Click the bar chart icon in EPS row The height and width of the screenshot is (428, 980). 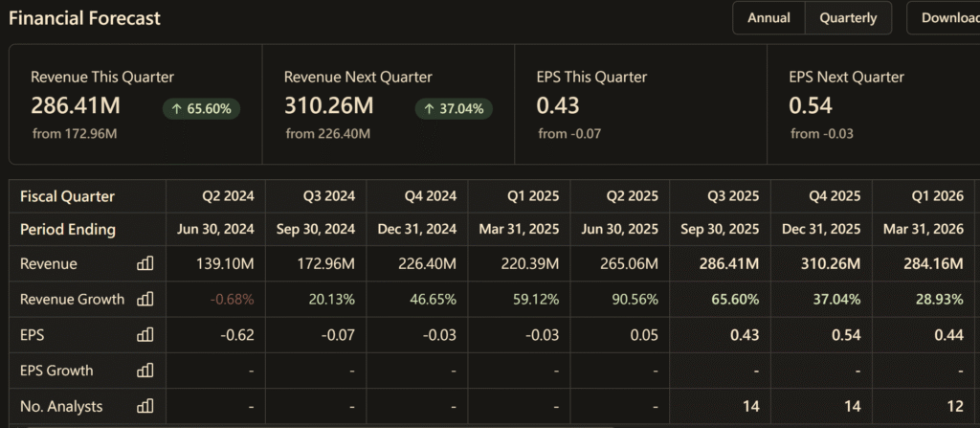coord(145,335)
